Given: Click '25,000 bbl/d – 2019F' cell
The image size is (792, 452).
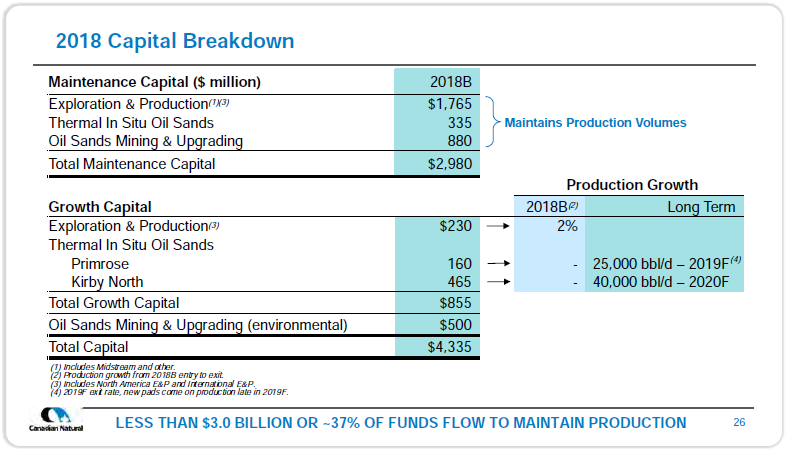Looking at the screenshot, I should (667, 264).
